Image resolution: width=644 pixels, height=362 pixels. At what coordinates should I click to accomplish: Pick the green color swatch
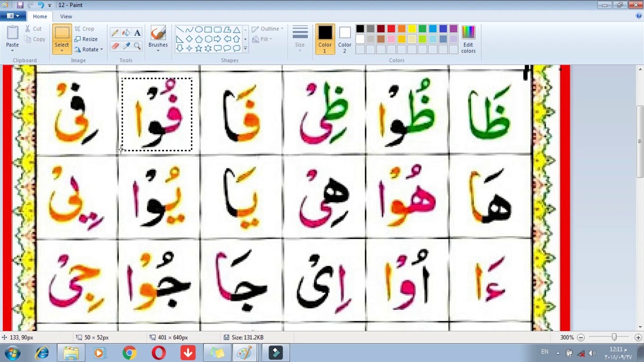pyautogui.click(x=422, y=29)
